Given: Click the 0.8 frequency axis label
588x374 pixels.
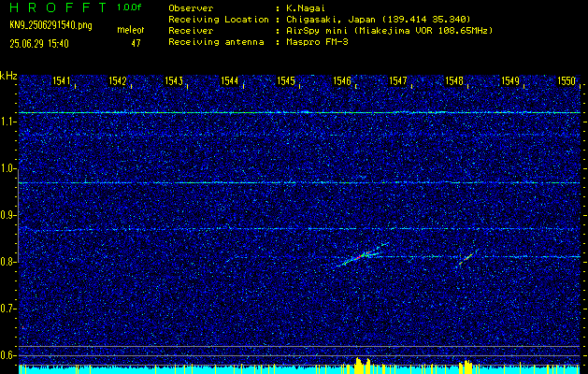Looking at the screenshot, I should 7,262.
